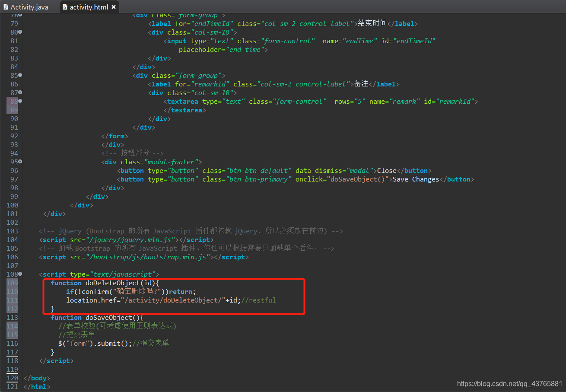Click the "/activity/doDeleteObject/" URL string
The image size is (566, 392).
(x=173, y=300)
